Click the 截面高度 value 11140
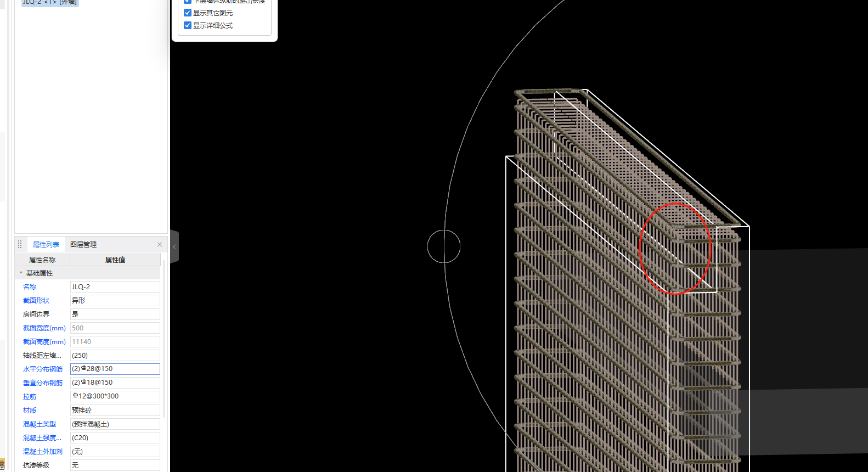868x472 pixels. point(115,341)
